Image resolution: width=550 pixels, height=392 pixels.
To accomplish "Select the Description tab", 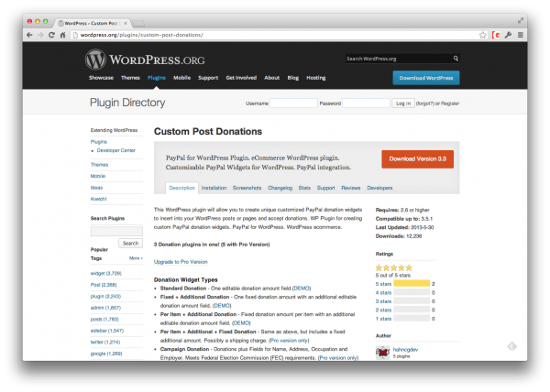I will click(181, 188).
